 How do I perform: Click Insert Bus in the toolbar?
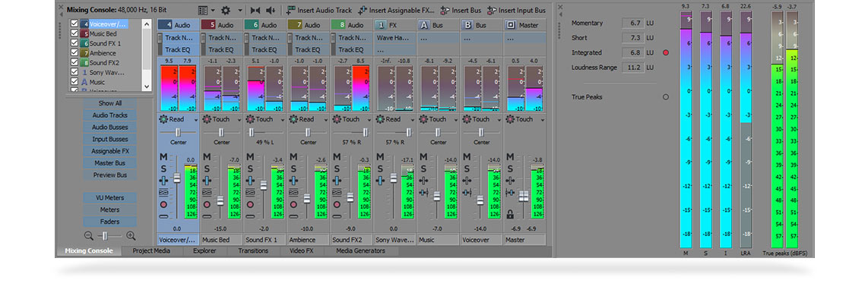pos(461,10)
